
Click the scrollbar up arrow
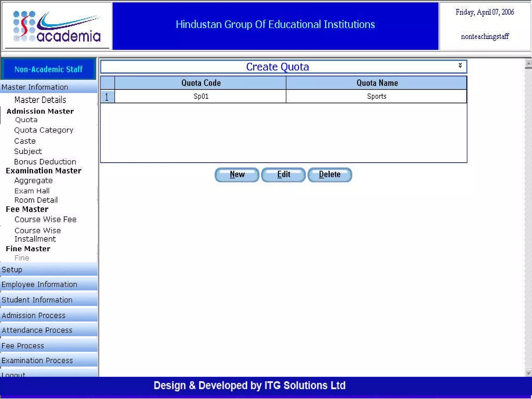528,63
